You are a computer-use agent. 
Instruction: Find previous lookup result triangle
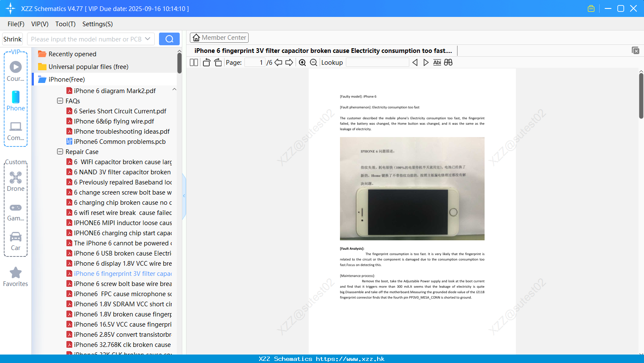415,63
